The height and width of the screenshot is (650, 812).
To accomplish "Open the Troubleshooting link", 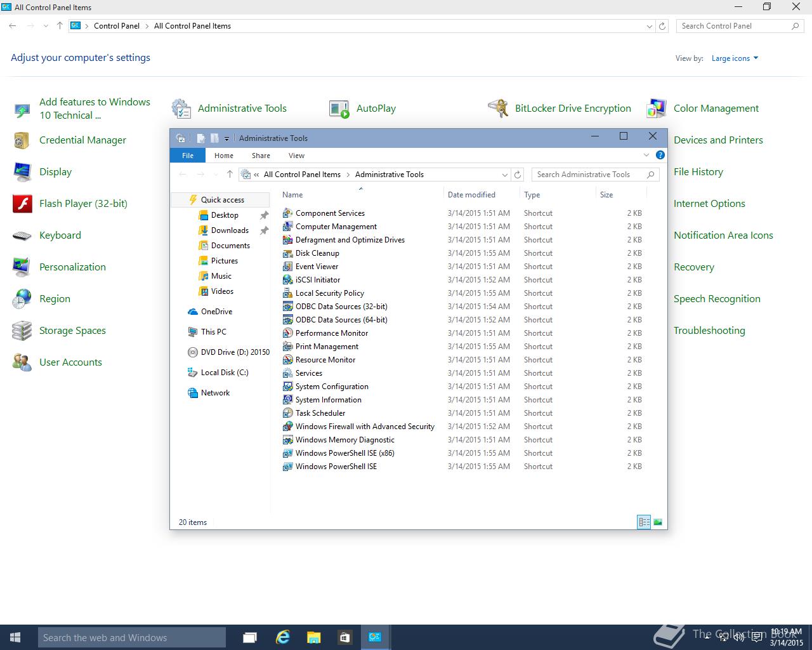I will pyautogui.click(x=709, y=331).
